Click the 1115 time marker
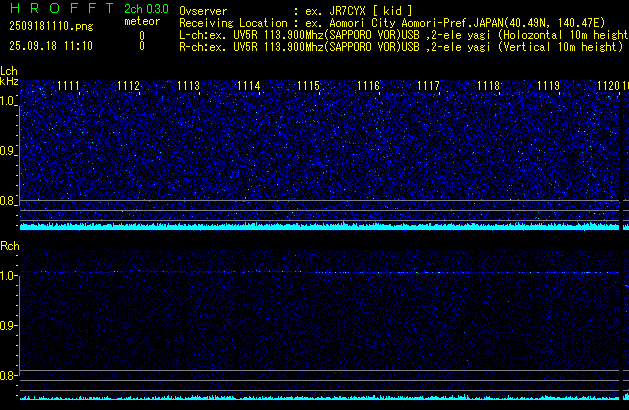Screen dimensions: 629x410 [x=308, y=86]
